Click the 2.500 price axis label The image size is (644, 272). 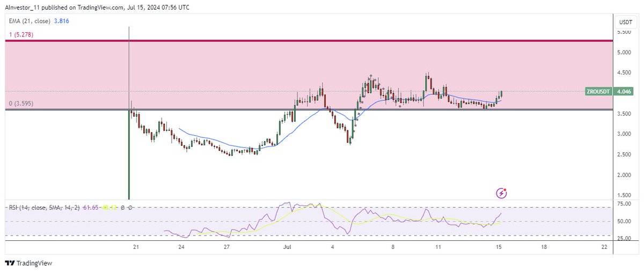pyautogui.click(x=624, y=155)
